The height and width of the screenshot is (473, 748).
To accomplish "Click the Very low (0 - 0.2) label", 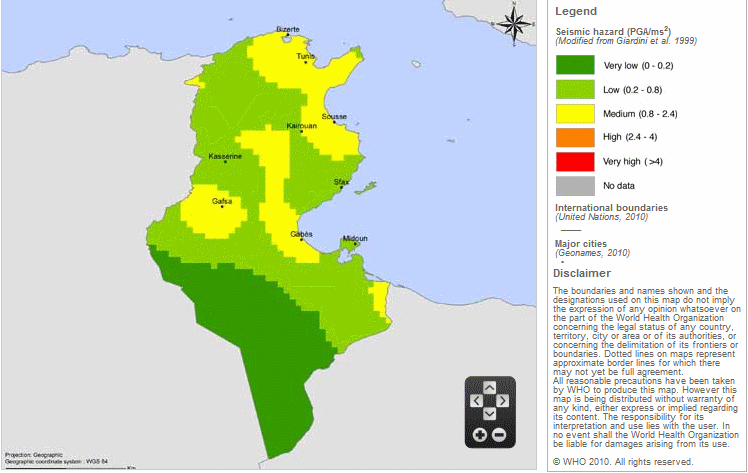I will (x=638, y=66).
